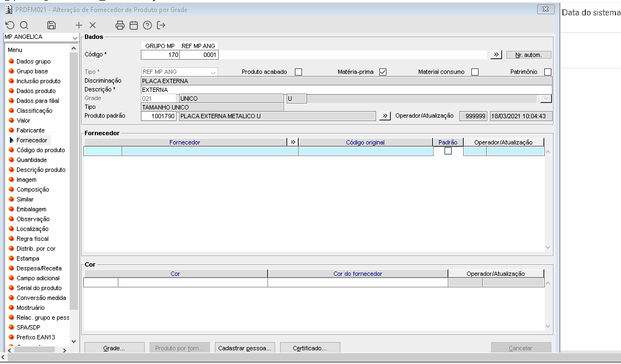Open Descrição produto menu item
This screenshot has height=364, width=621.
point(41,170)
